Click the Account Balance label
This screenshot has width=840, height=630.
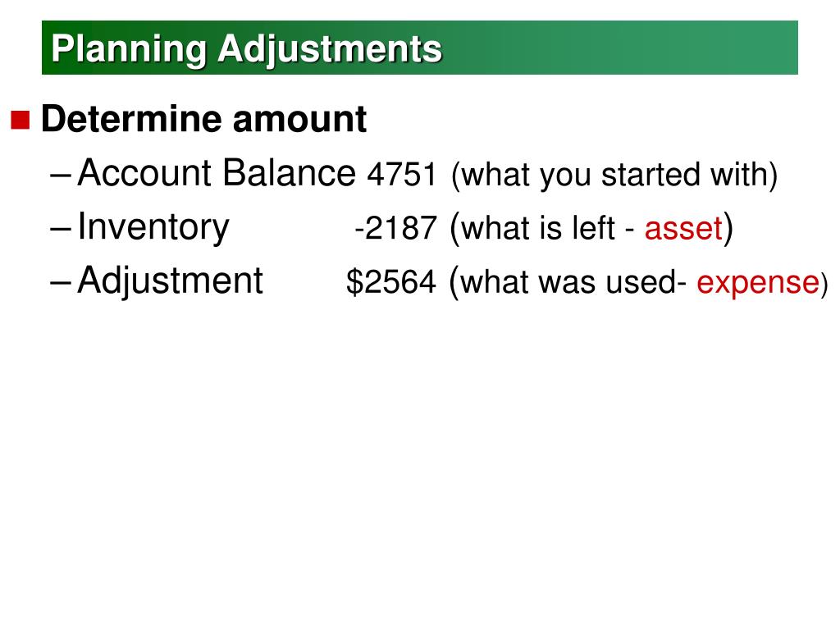(x=217, y=172)
